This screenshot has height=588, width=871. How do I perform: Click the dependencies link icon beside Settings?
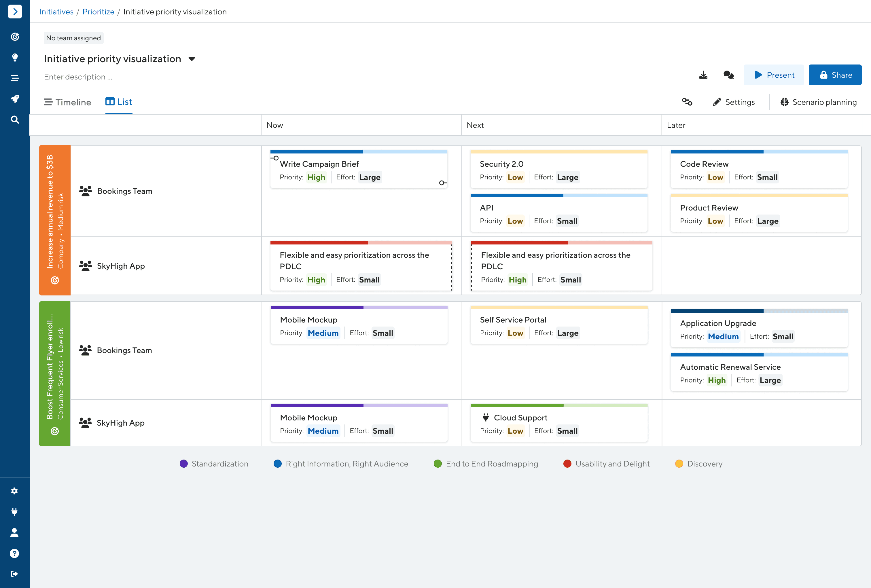687,102
